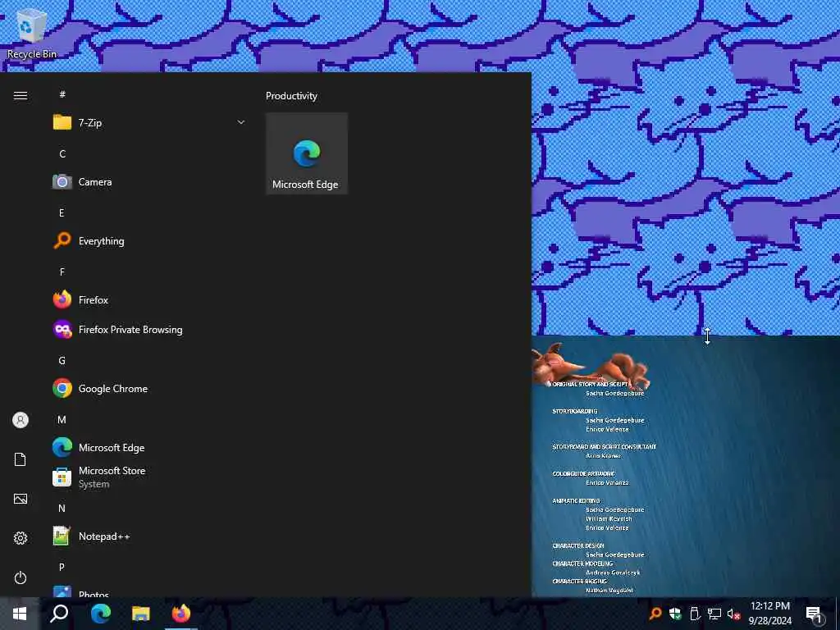Screen dimensions: 840x630
Task: Open File Explorer from the taskbar
Action: point(141,614)
